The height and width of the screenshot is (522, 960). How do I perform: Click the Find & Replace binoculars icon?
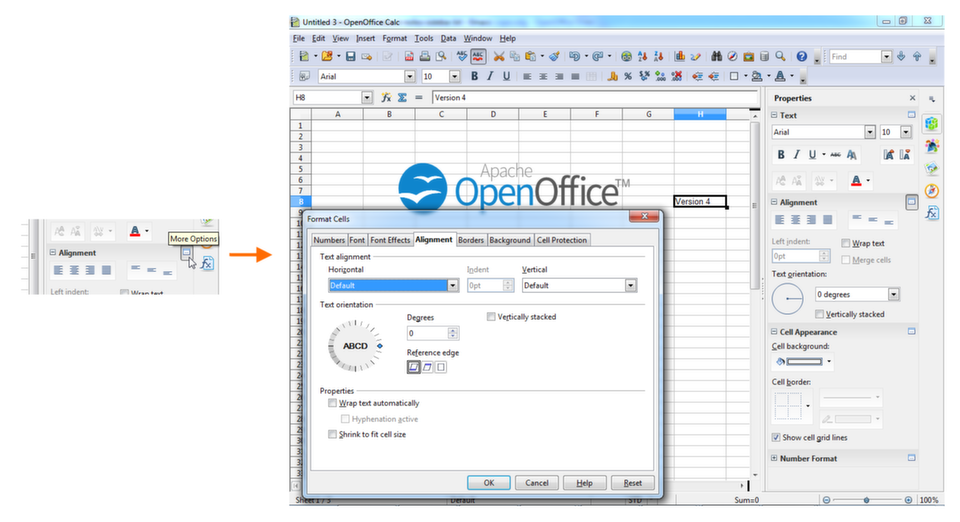716,56
